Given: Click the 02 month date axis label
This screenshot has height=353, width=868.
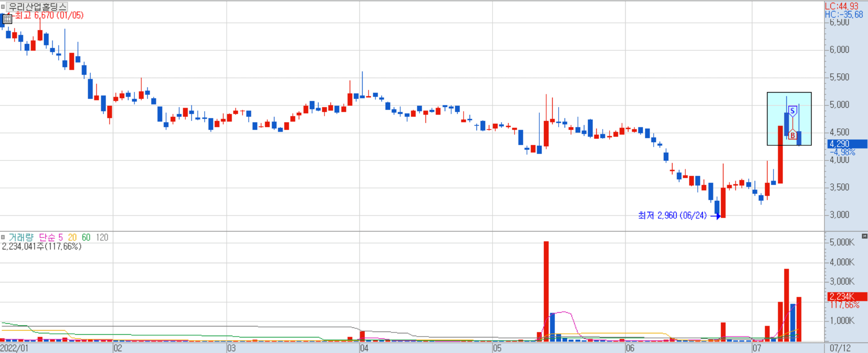Looking at the screenshot, I should [118, 348].
